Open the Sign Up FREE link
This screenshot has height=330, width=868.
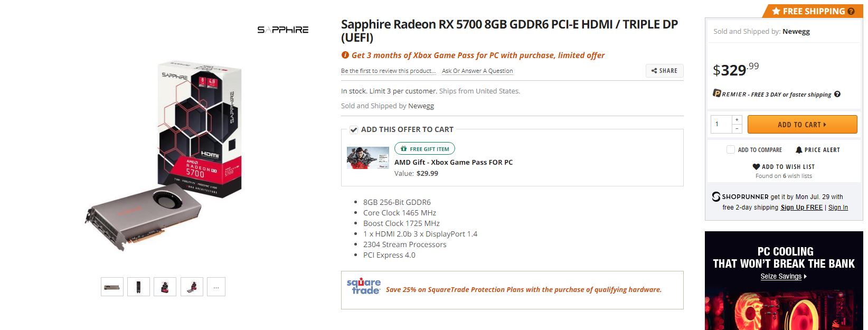coord(803,208)
